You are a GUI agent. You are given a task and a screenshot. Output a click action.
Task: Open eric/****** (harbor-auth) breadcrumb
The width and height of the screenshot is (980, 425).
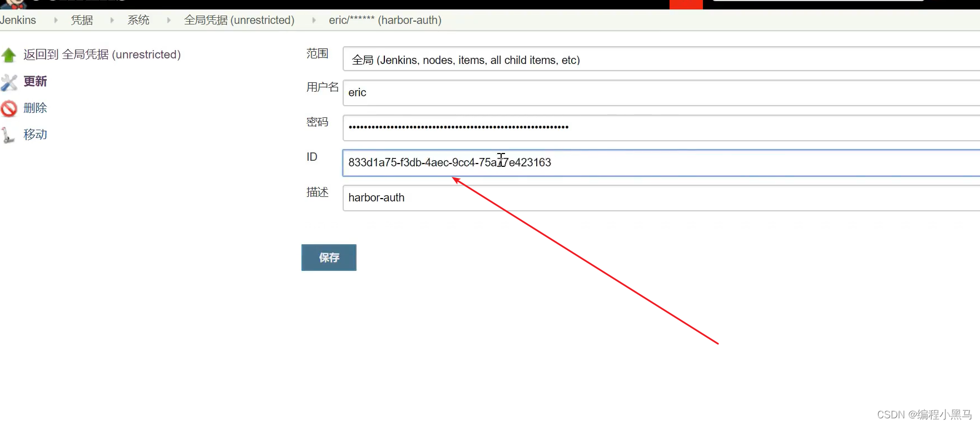point(385,20)
